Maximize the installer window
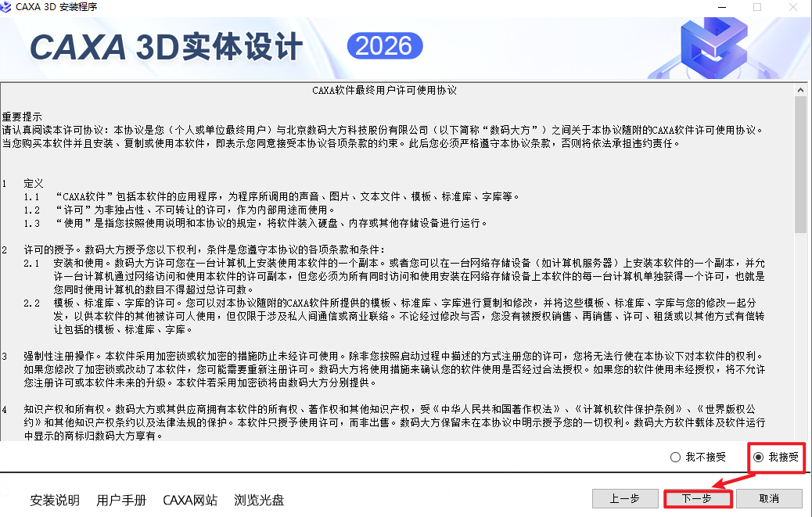Viewport: 812px width, 517px height. (x=756, y=7)
